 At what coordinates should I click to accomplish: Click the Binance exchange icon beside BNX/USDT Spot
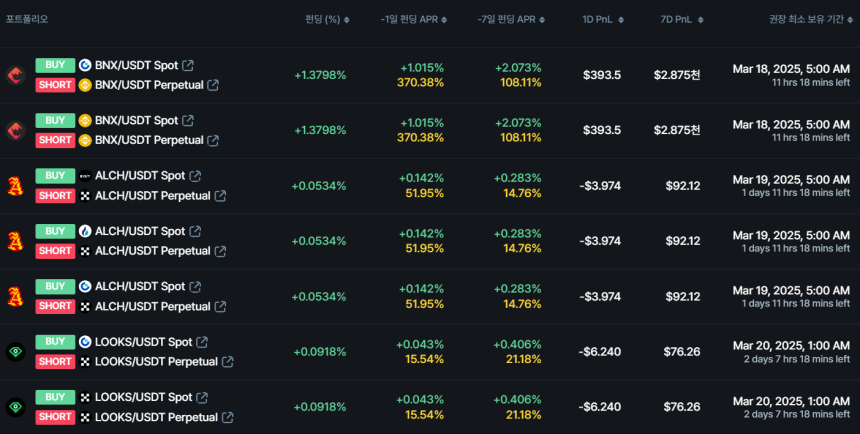(x=85, y=120)
